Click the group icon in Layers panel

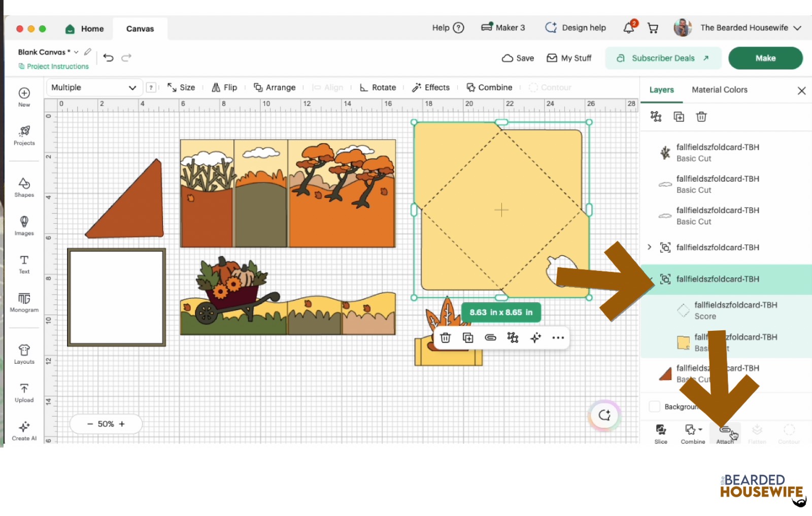coord(656,117)
